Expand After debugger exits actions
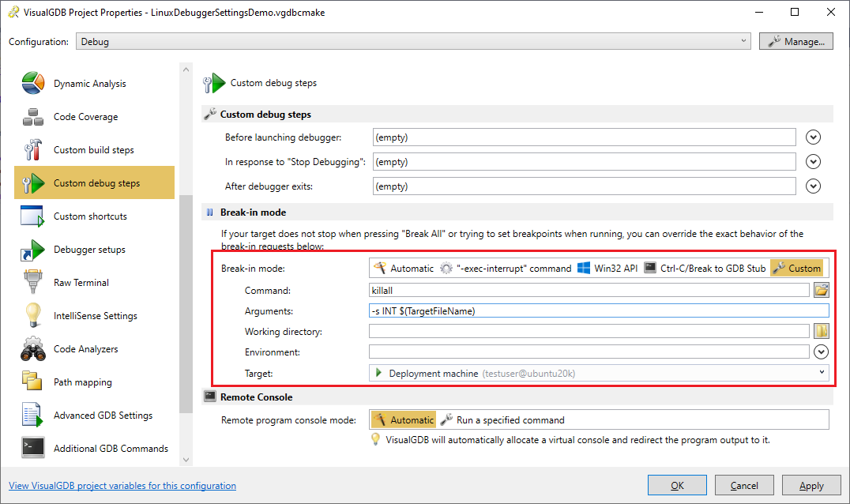Screen dimensions: 850x504 pyautogui.click(x=813, y=186)
